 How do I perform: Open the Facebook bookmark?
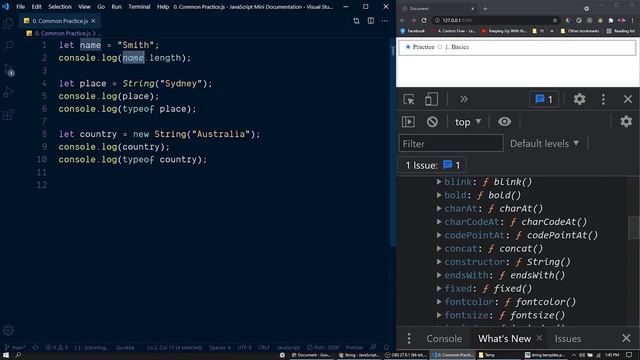[413, 31]
